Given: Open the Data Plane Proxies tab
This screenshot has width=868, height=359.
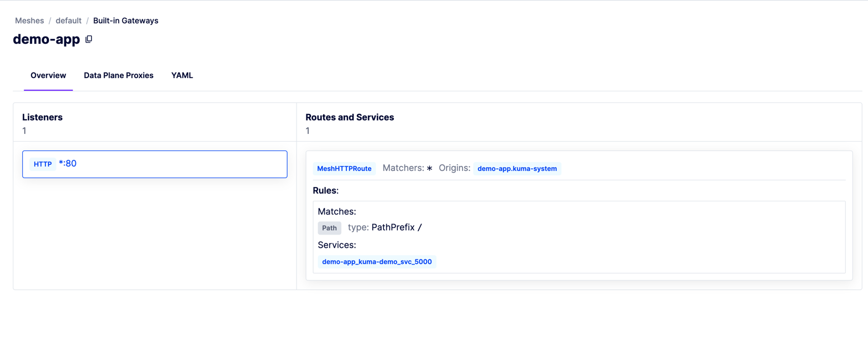Looking at the screenshot, I should [x=118, y=75].
